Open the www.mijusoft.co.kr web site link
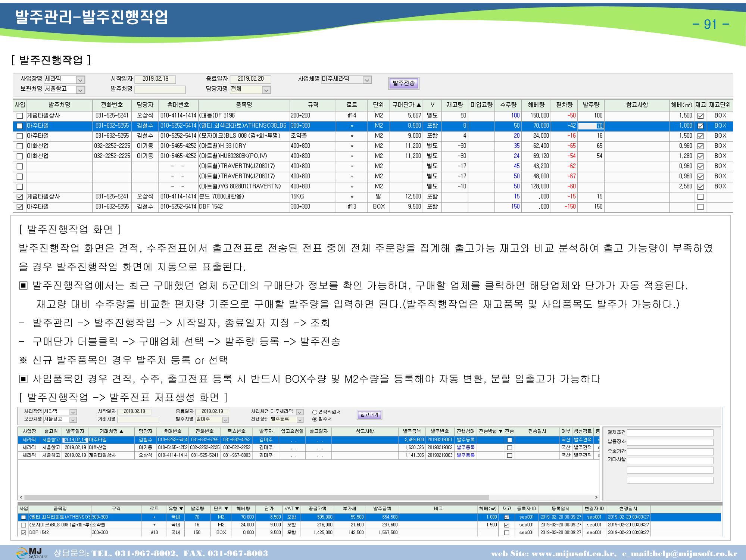Screen dimensions: 746x560 (x=573, y=553)
